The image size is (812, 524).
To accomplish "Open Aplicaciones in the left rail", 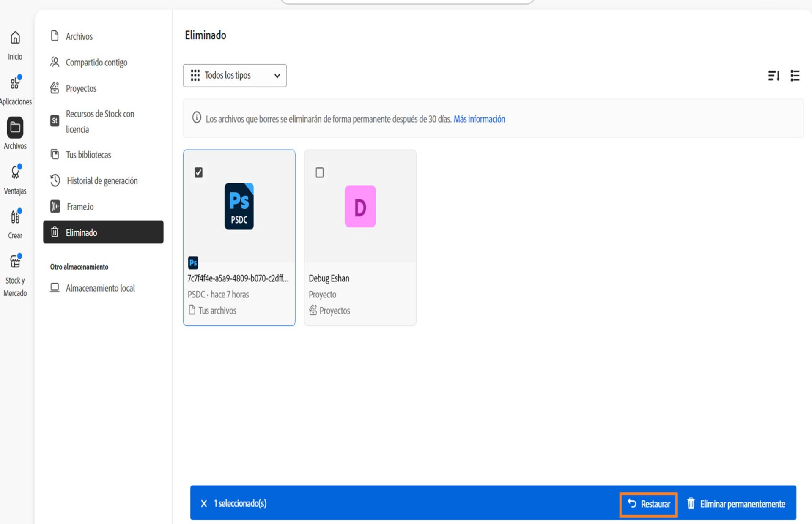I will (x=15, y=82).
